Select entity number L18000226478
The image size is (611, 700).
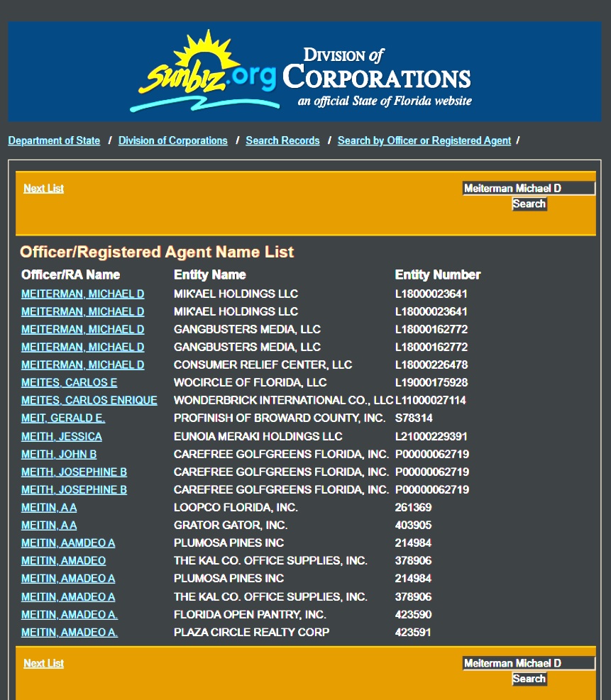pyautogui.click(x=431, y=365)
